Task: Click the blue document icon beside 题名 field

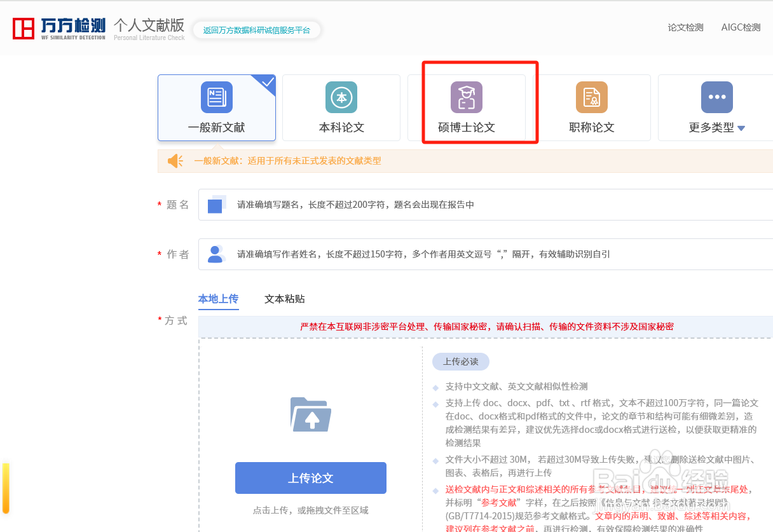Action: (216, 204)
